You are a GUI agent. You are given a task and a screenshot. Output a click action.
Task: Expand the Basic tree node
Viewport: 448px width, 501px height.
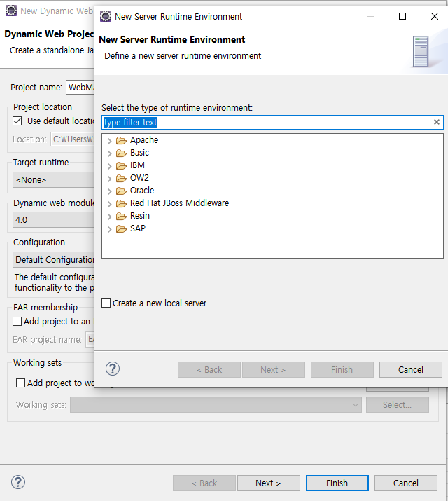[x=109, y=153]
